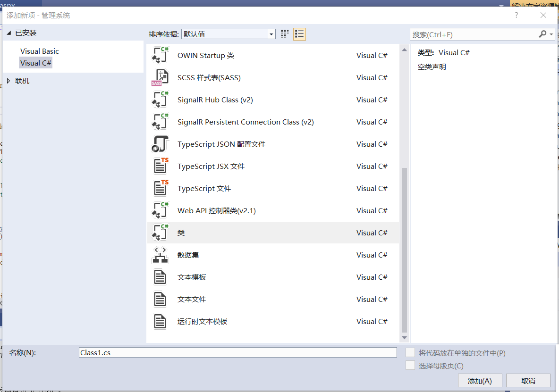Click the scroll up arrow of template list
Viewport: 559px width, 392px height.
(x=404, y=50)
